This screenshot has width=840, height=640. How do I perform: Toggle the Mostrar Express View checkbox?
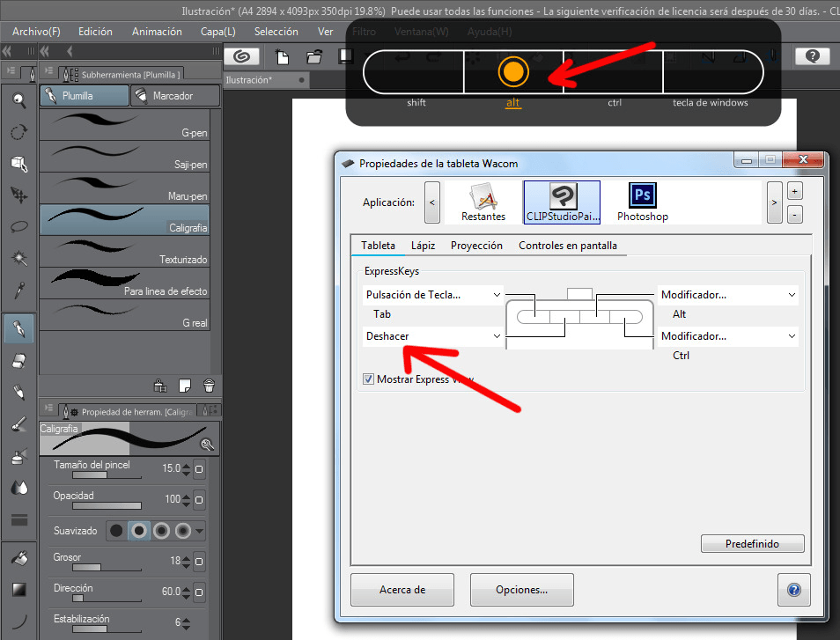coord(368,379)
